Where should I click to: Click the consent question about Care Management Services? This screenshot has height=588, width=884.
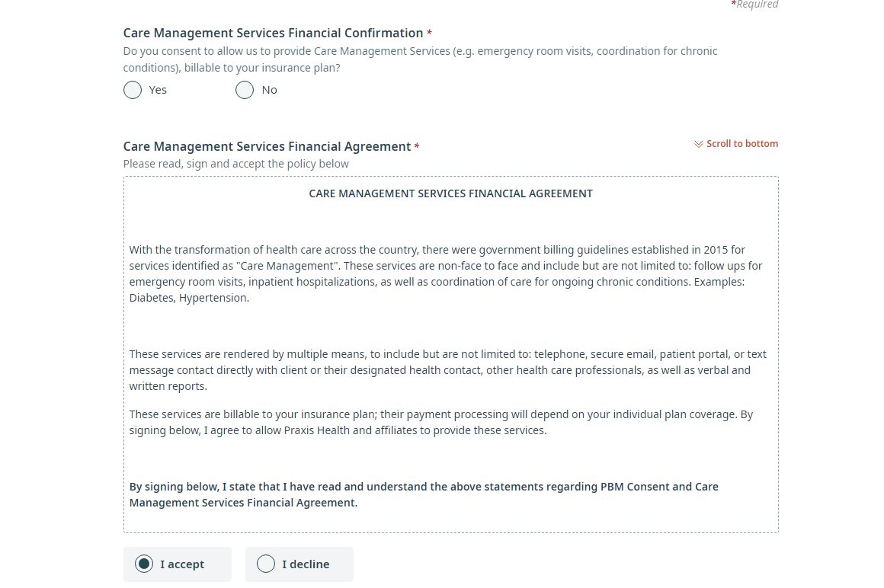tap(420, 59)
